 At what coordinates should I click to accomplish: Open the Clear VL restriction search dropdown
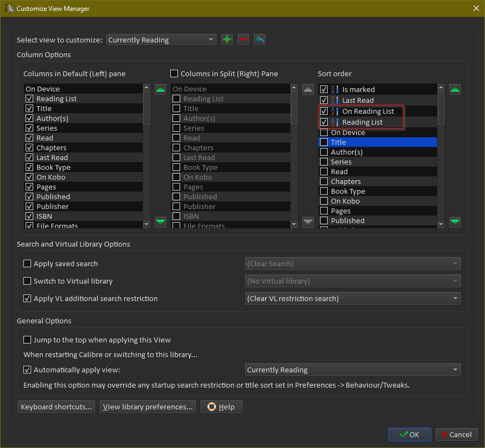[353, 298]
